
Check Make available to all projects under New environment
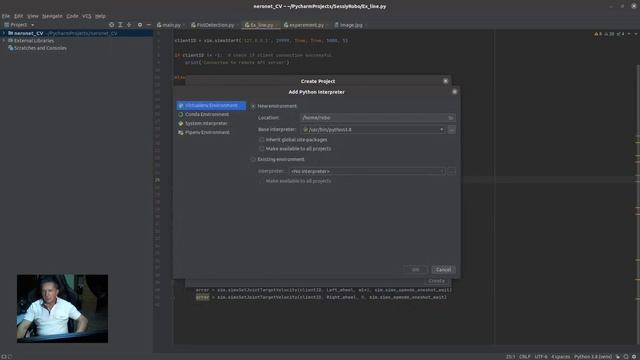(262, 149)
